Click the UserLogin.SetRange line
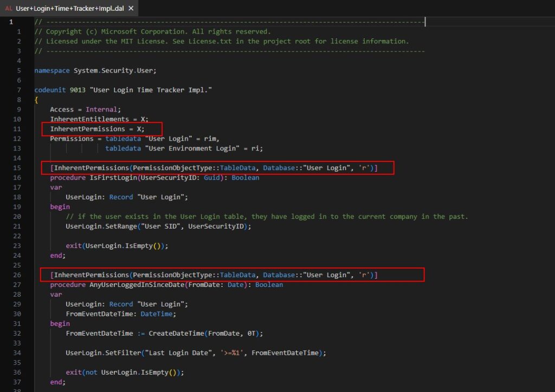Image resolution: width=555 pixels, height=392 pixels. pos(158,226)
